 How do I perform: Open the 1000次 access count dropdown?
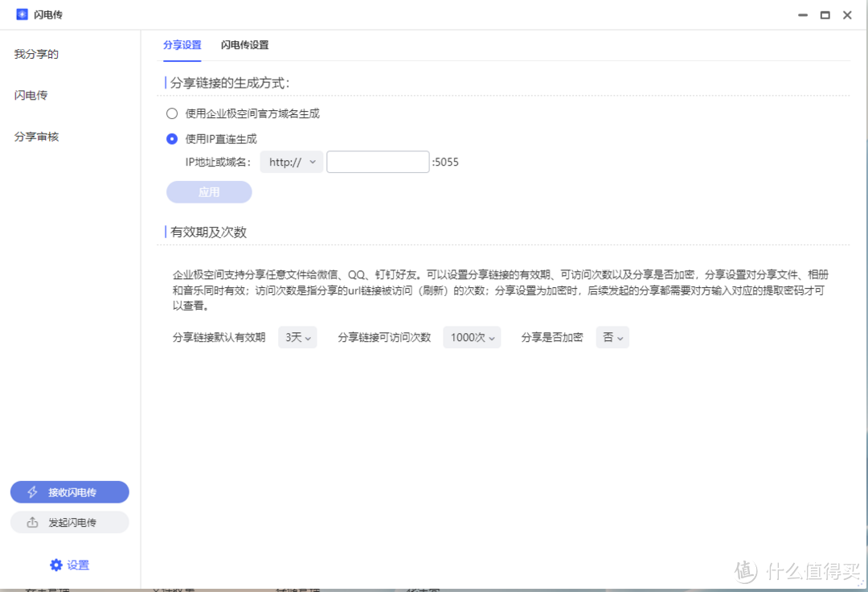click(472, 337)
